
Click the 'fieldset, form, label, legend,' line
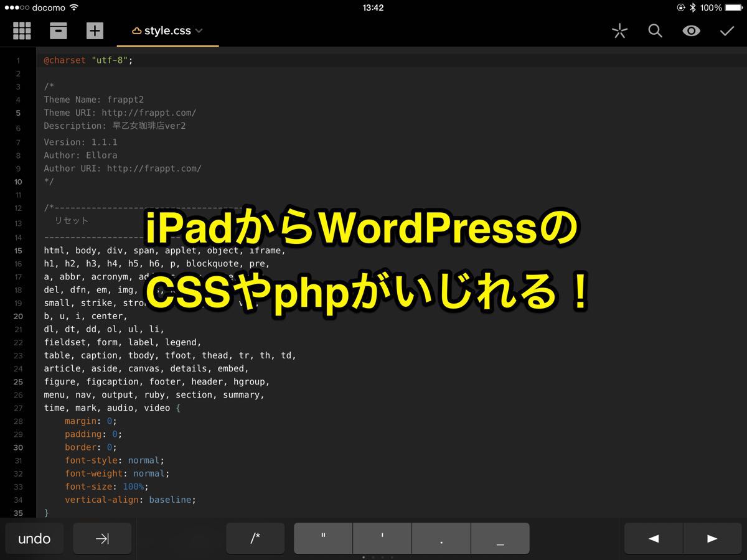click(x=123, y=342)
